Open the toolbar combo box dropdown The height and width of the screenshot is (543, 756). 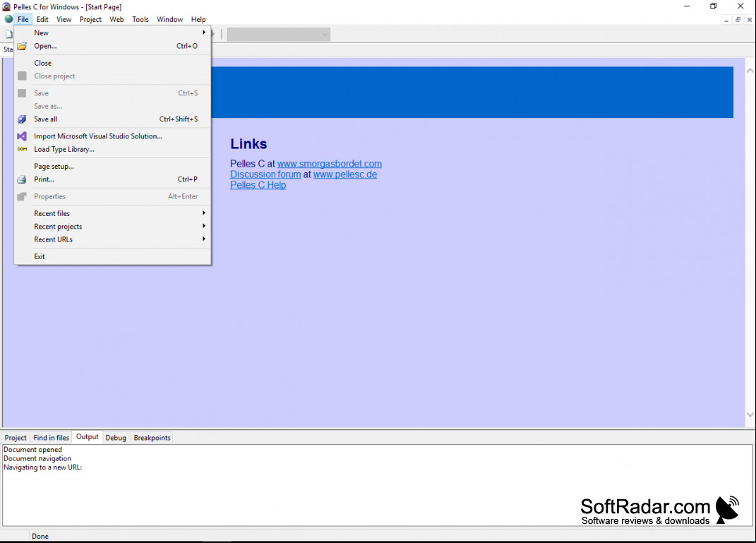click(325, 35)
